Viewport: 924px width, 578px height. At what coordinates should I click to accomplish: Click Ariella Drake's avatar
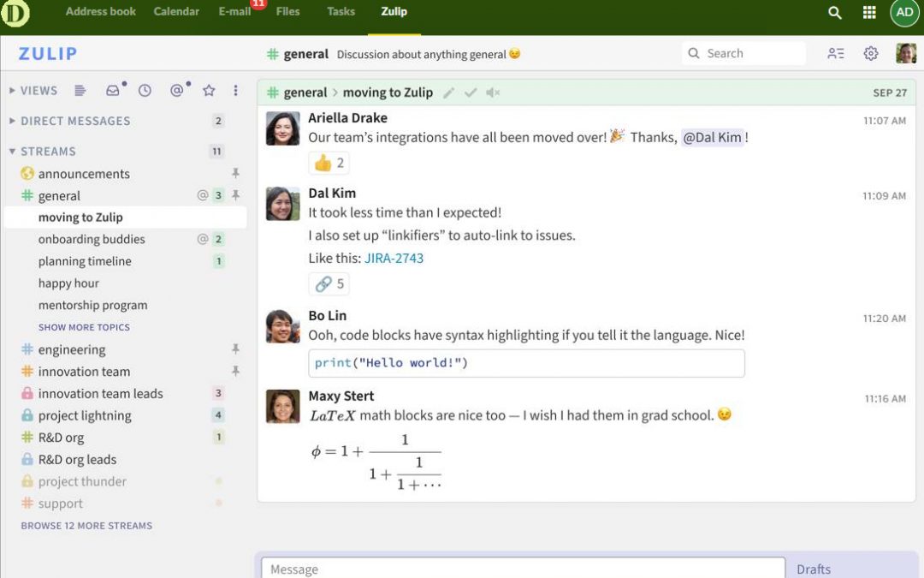point(283,128)
